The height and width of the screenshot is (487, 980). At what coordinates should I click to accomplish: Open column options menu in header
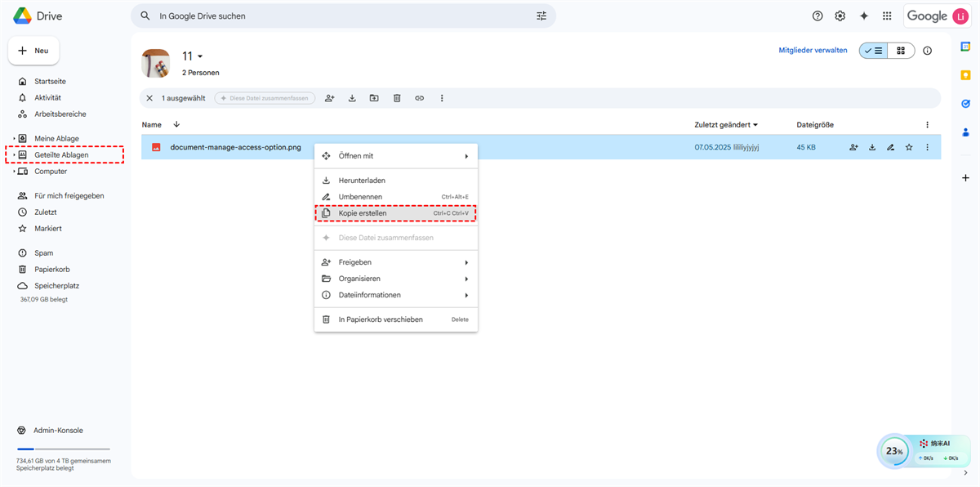pos(927,125)
